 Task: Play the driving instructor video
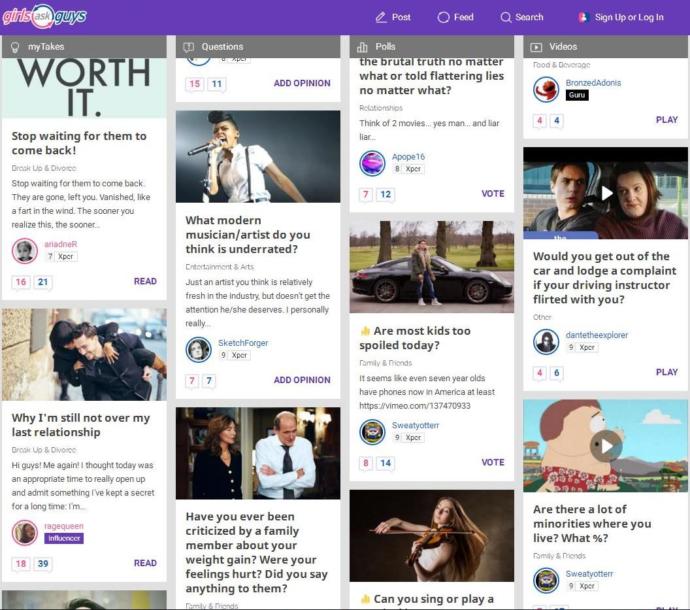[607, 193]
